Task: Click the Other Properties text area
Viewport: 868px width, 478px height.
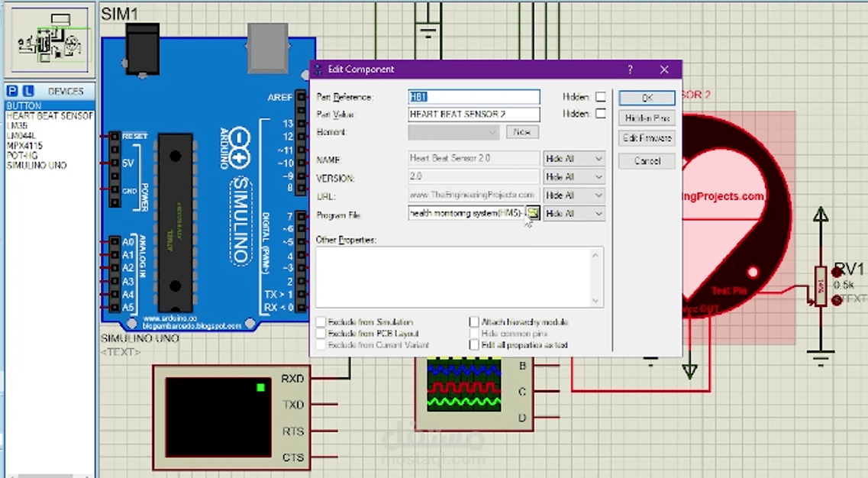Action: 453,277
